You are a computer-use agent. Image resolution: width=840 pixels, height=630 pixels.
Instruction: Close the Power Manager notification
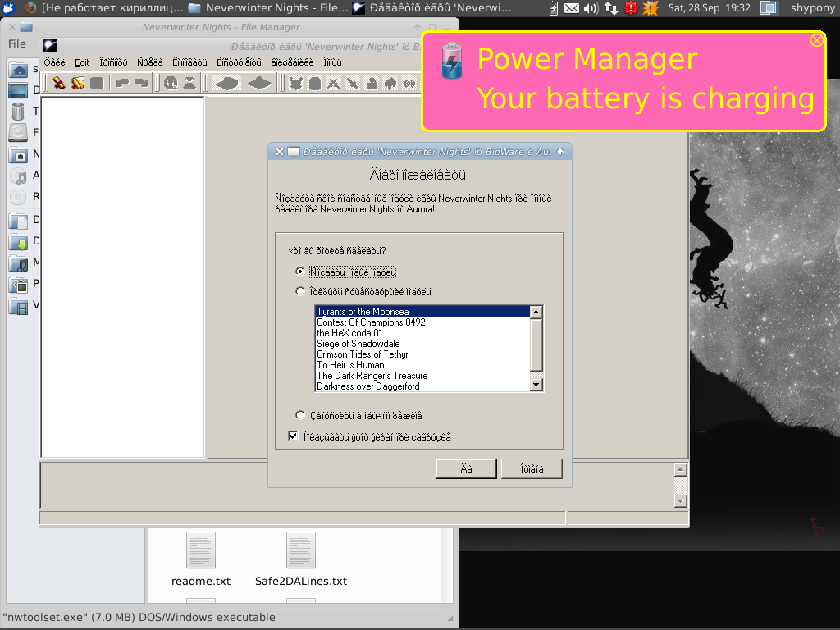(816, 40)
